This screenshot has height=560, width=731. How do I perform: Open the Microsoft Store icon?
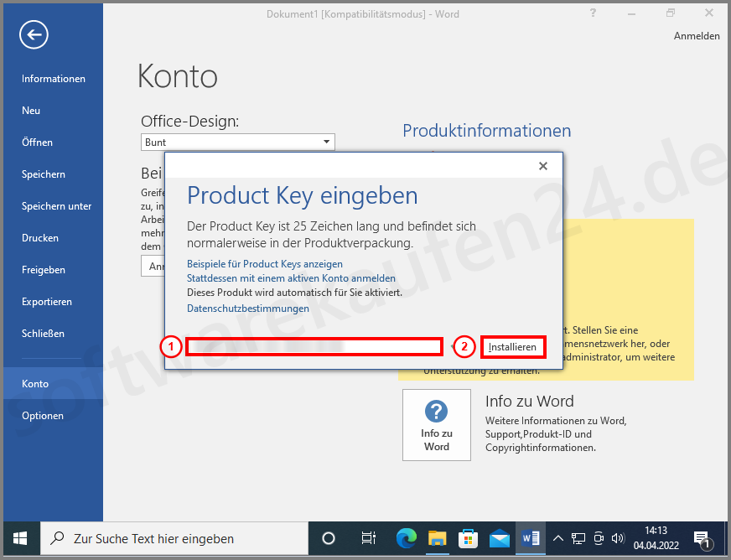468,539
